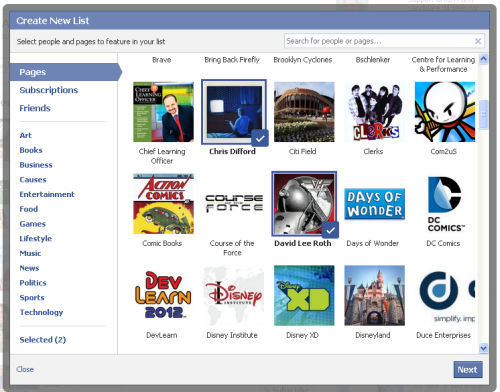Click scrollbar up arrow
Viewport: 500px width, 392px height.
click(x=483, y=59)
